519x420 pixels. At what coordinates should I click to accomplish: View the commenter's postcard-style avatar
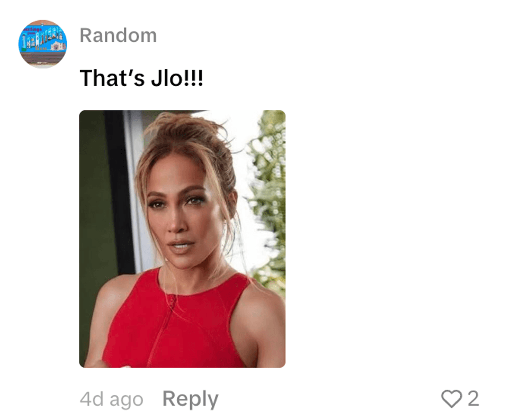click(x=42, y=44)
